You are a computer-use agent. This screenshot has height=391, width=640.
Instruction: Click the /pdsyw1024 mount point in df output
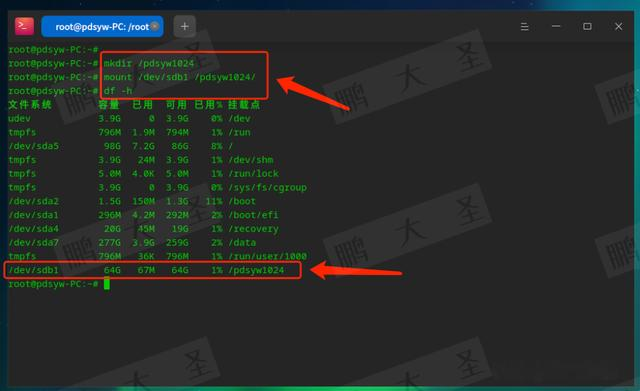(x=256, y=270)
